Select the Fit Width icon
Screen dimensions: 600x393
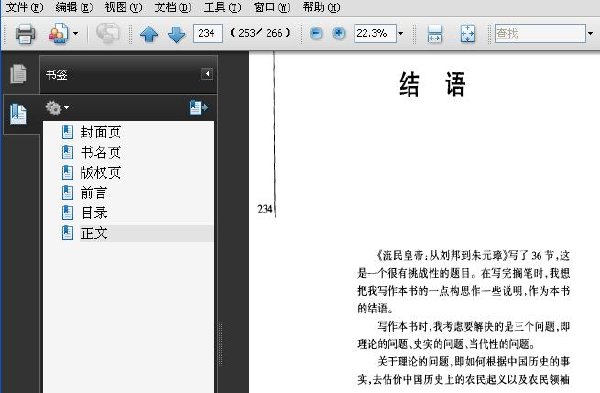click(435, 34)
